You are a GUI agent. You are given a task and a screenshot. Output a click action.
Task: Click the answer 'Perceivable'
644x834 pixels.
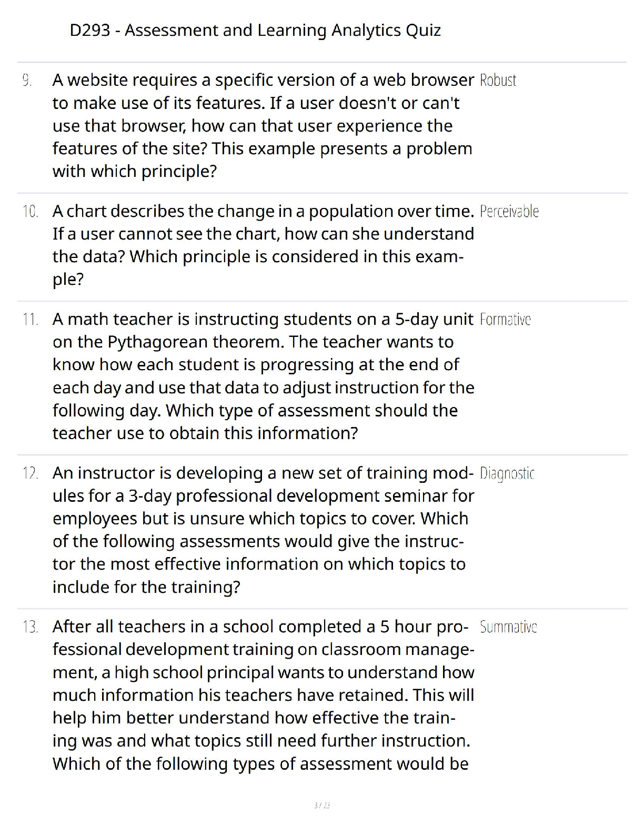(509, 212)
